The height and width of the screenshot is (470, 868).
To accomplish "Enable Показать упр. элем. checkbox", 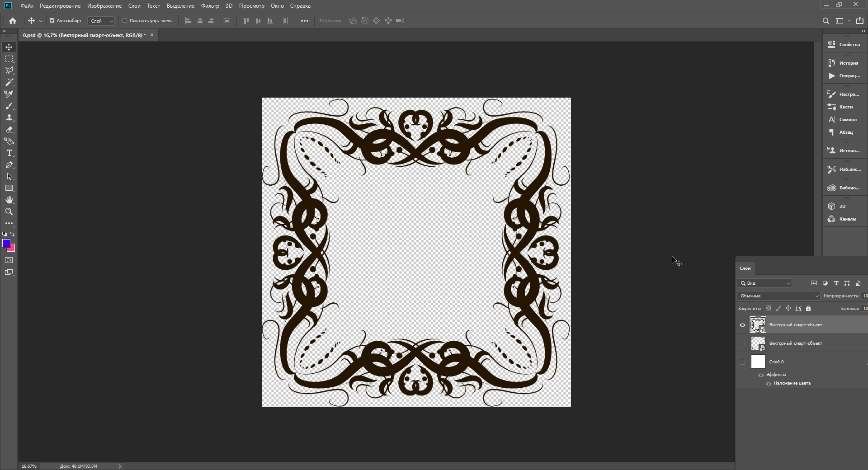I will [x=125, y=21].
